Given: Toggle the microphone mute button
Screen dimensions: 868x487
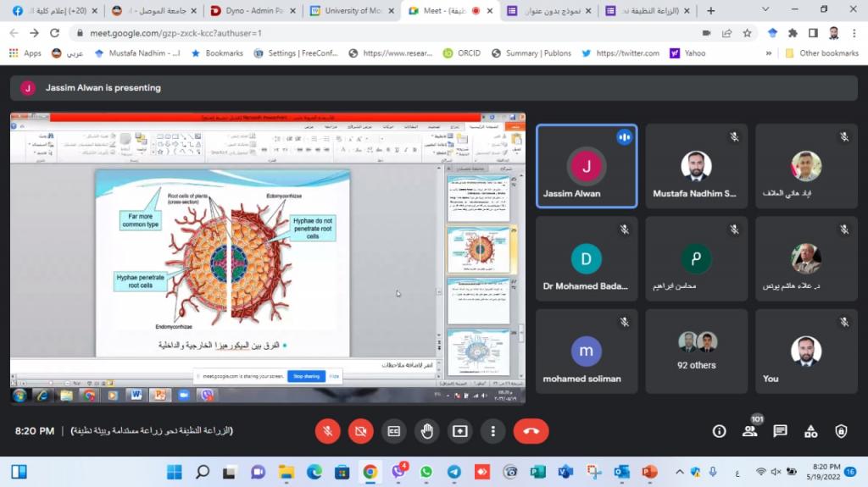Looking at the screenshot, I should tap(328, 431).
